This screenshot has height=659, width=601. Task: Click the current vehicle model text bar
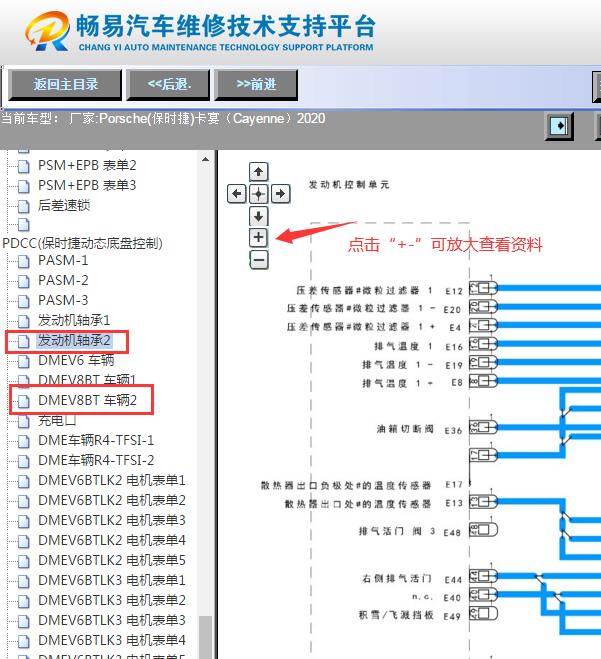coord(163,119)
